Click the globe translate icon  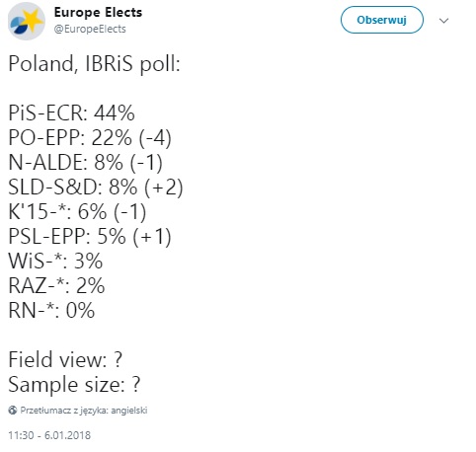click(13, 411)
